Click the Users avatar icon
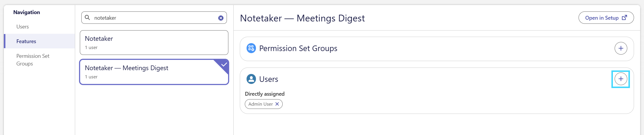The width and height of the screenshot is (644, 135). [x=251, y=79]
